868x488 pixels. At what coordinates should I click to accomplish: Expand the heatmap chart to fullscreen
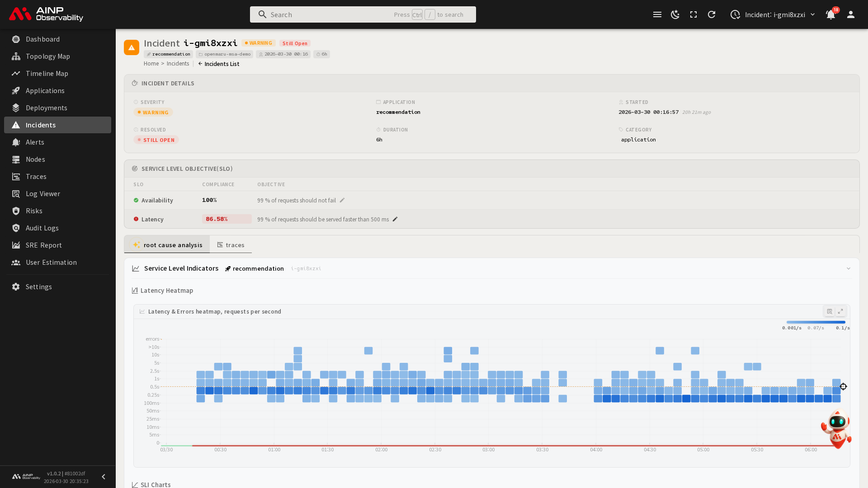click(x=840, y=311)
